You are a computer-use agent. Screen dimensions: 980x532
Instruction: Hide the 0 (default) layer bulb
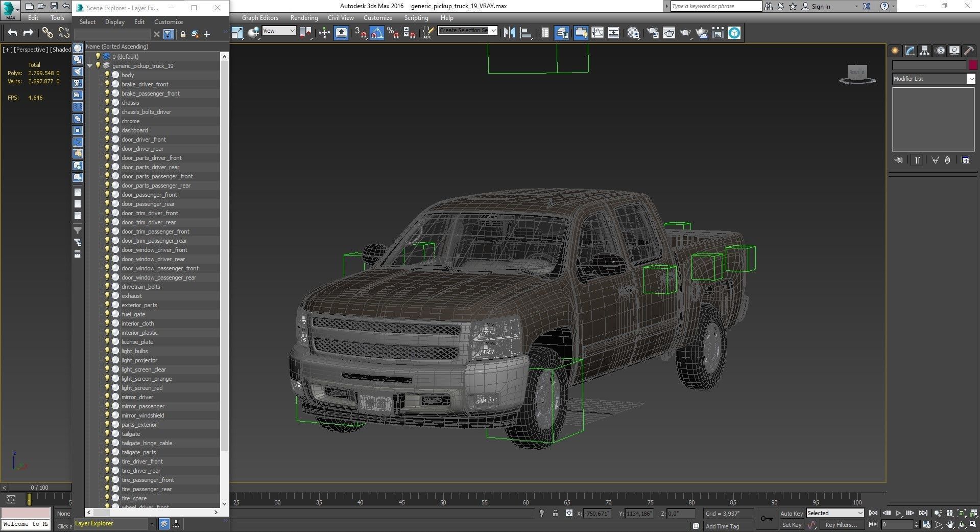(x=98, y=56)
